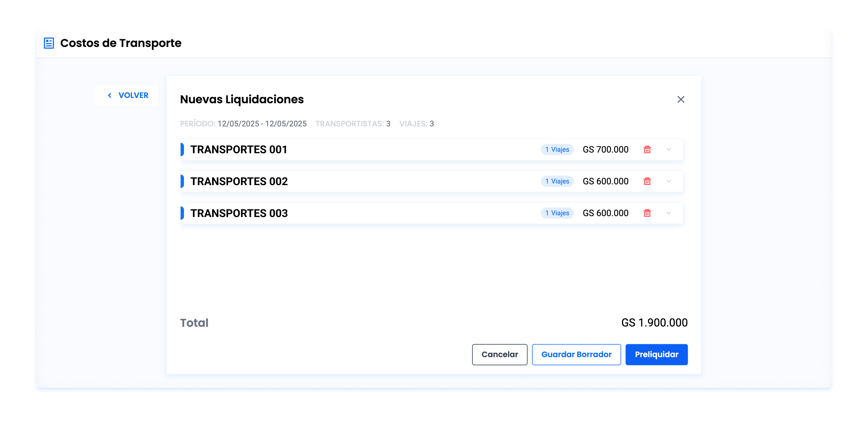The width and height of the screenshot is (868, 434).
Task: Click the Cancelar button
Action: tap(499, 354)
